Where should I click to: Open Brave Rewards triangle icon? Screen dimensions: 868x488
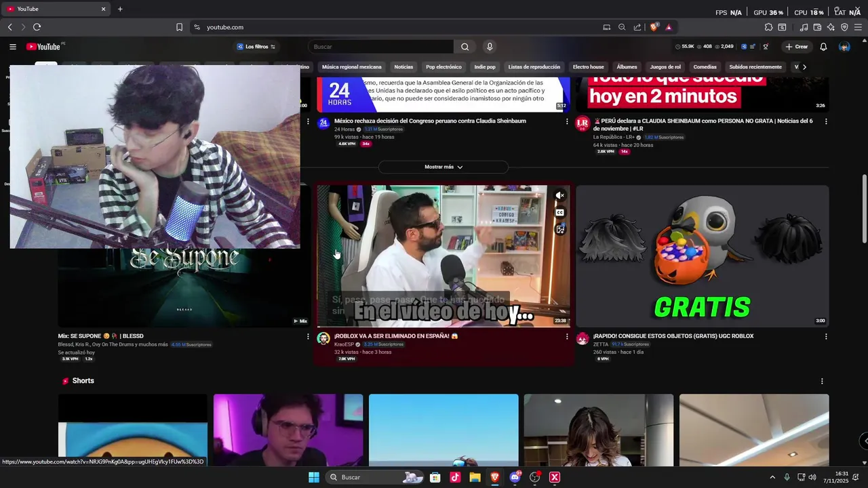pos(669,27)
